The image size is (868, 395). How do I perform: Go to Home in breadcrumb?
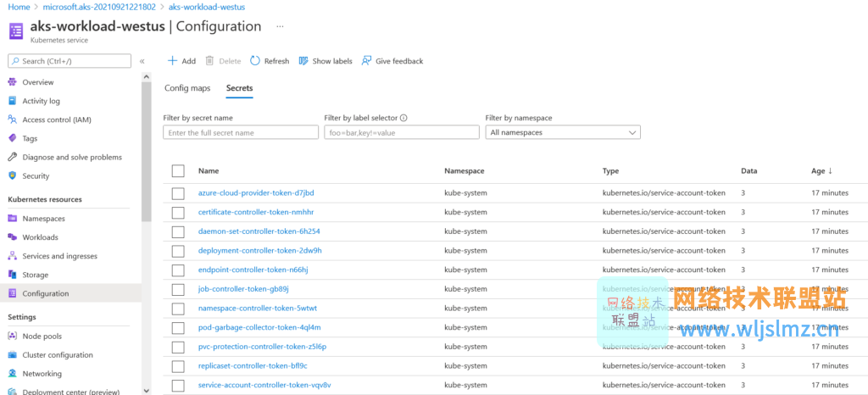coord(19,7)
